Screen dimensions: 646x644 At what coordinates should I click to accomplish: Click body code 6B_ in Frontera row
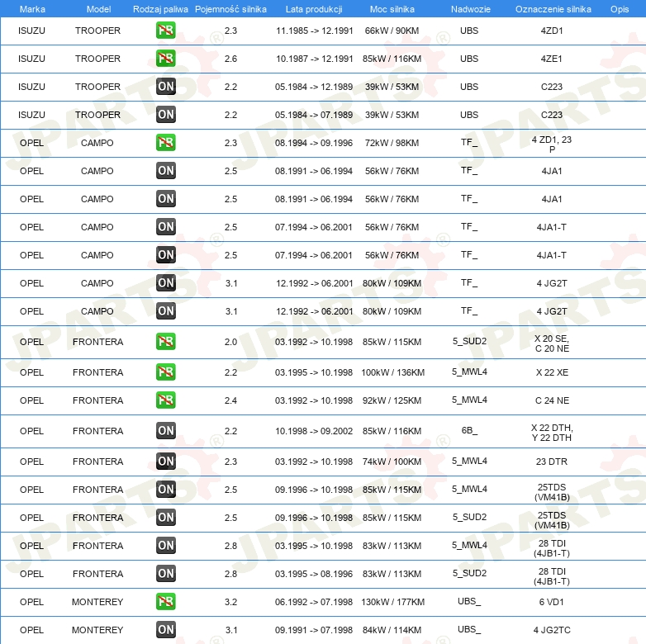469,431
